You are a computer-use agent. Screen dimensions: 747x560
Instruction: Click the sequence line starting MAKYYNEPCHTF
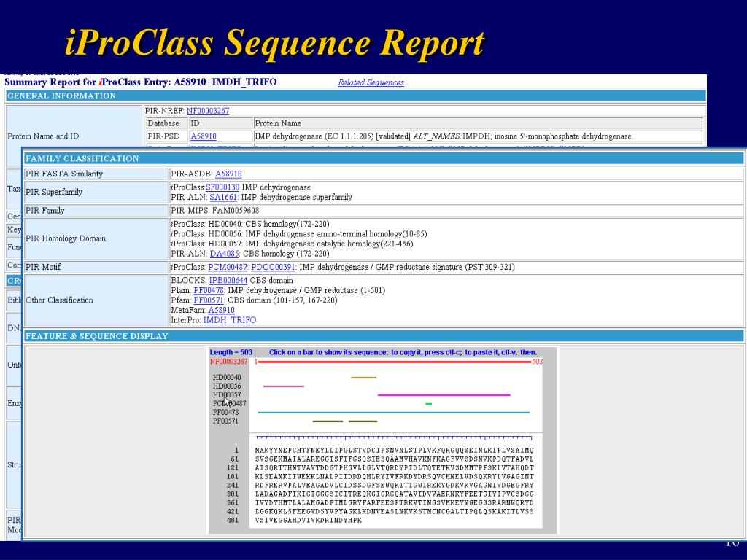pos(394,451)
